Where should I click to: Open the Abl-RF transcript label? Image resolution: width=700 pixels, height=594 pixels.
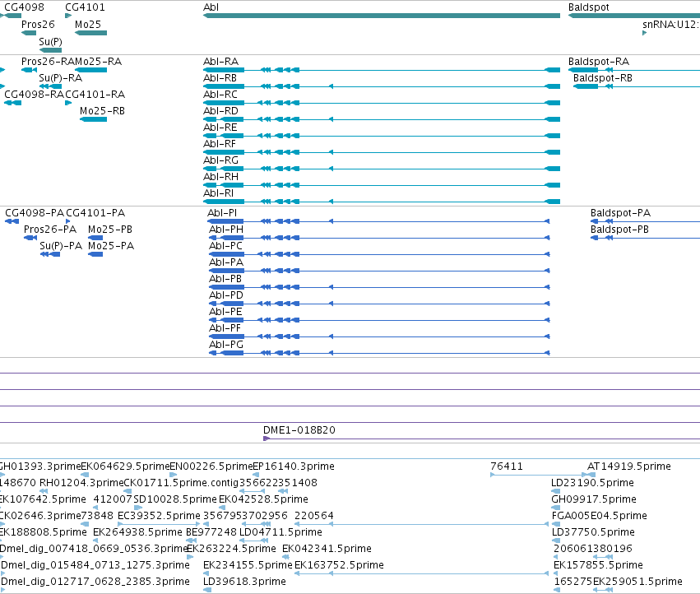click(x=219, y=144)
